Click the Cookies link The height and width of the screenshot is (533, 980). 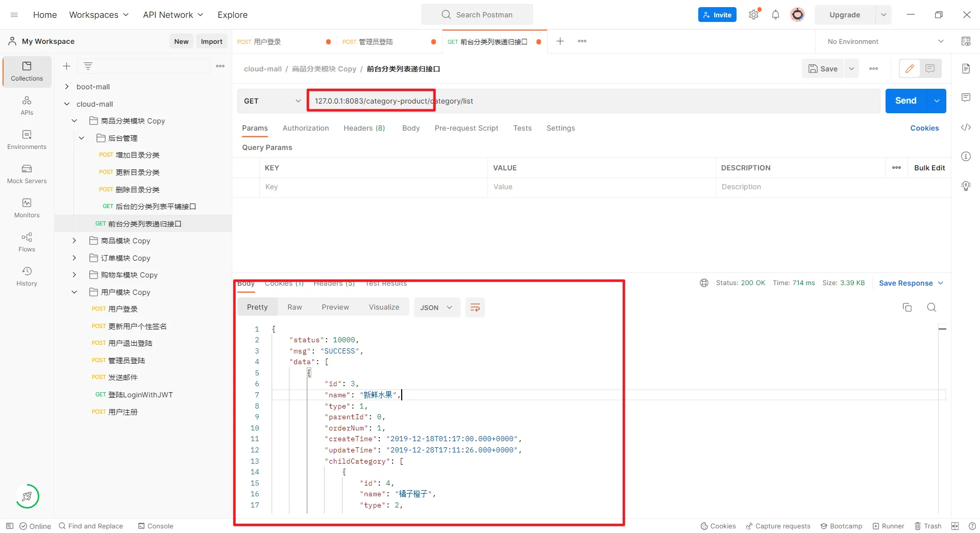pos(924,128)
